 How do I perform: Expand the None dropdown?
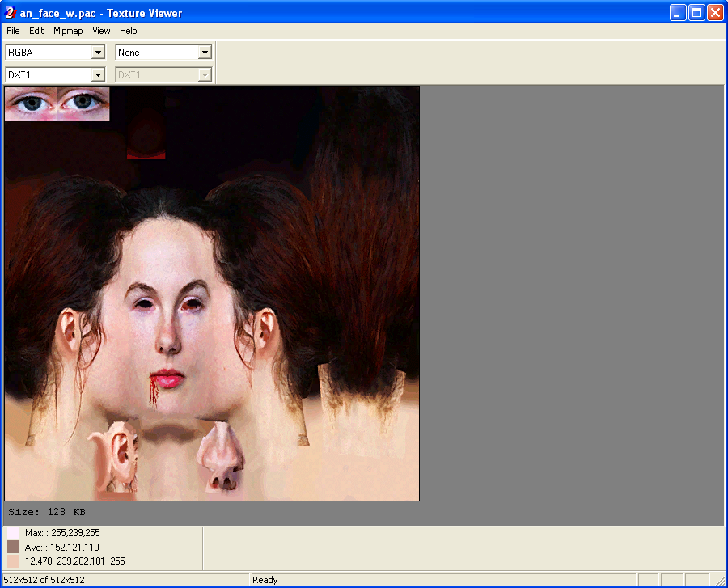(205, 53)
